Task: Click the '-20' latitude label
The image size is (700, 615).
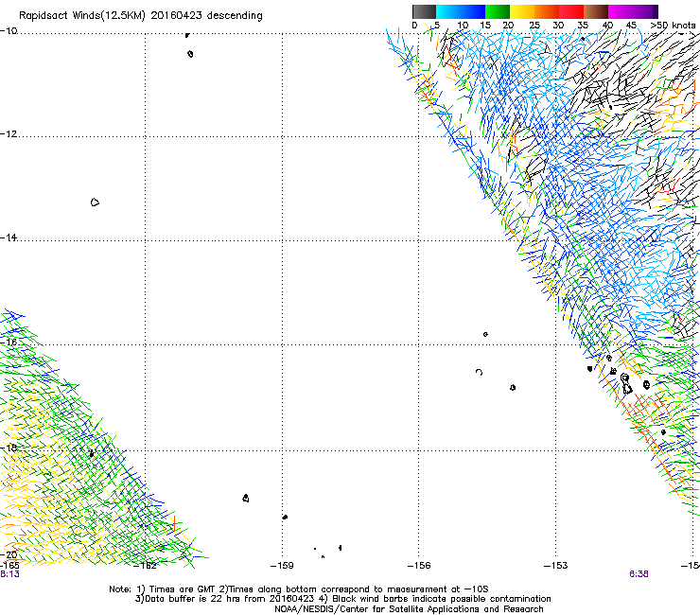Action: 9,554
